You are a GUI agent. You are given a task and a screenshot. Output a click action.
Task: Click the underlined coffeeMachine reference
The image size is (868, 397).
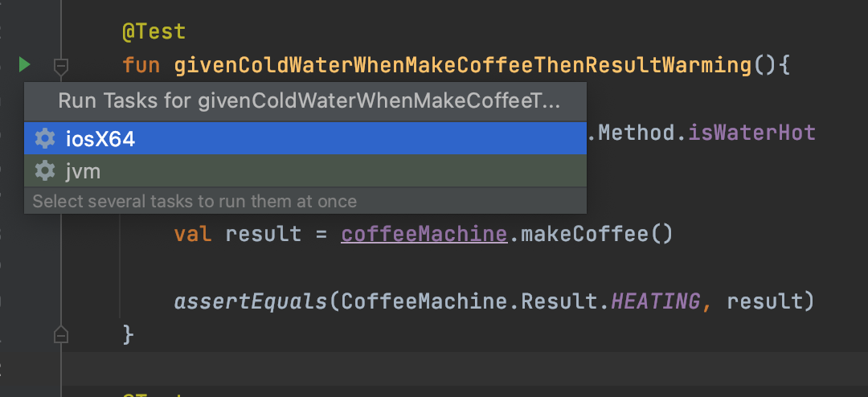[x=424, y=235]
